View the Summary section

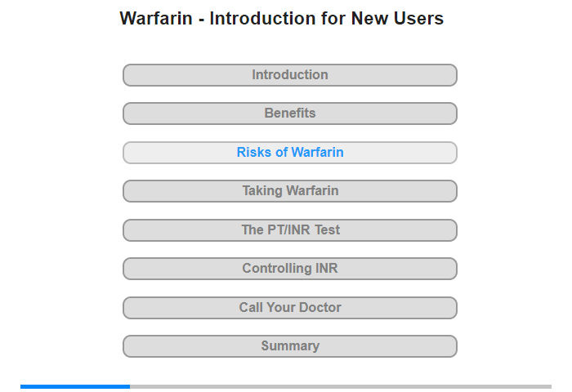point(290,346)
